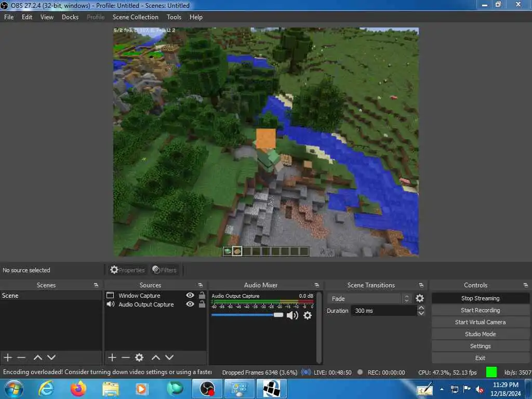
Task: Open the Windows Start menu
Action: [14, 389]
